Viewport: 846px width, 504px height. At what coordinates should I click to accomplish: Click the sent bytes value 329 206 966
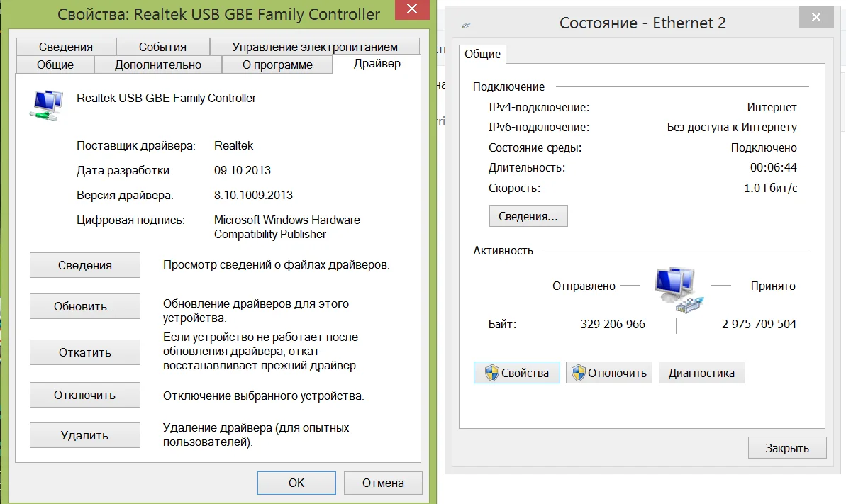click(x=613, y=324)
